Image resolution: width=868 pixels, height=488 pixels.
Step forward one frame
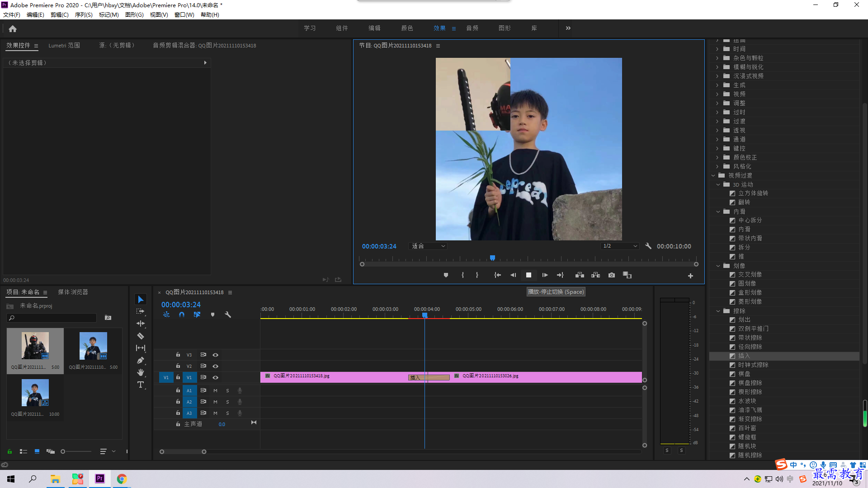point(545,275)
